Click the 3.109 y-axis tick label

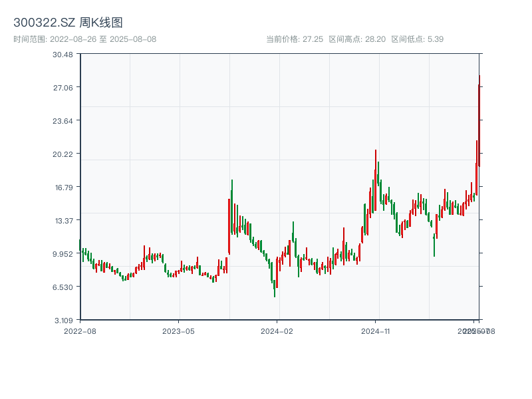(x=63, y=320)
